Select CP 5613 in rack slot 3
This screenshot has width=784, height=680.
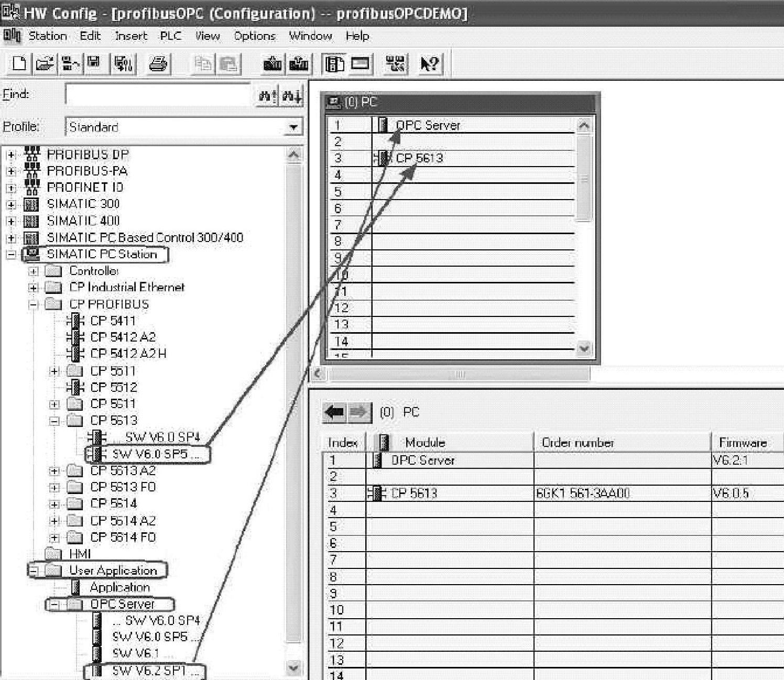[419, 158]
